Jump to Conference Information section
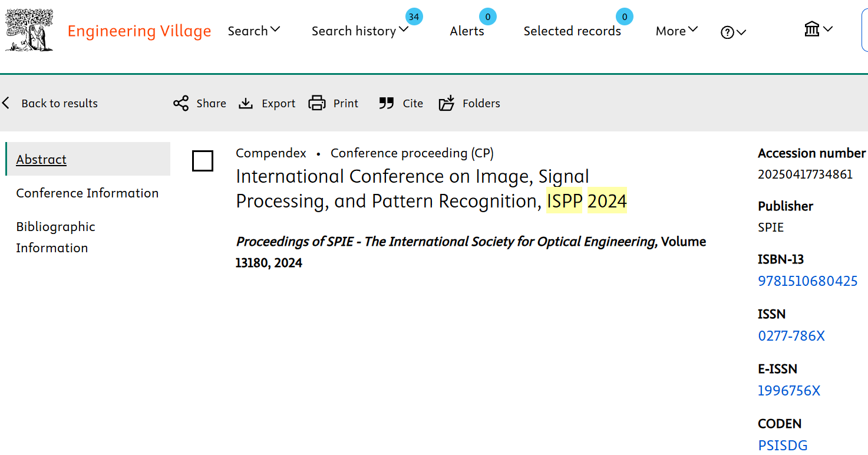Viewport: 868px width, 455px height. 87,193
